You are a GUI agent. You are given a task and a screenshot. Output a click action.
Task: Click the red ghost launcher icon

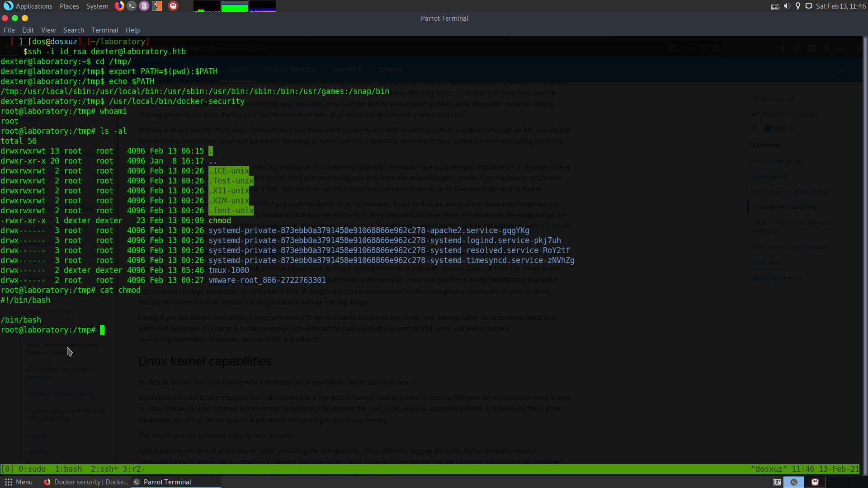(173, 6)
